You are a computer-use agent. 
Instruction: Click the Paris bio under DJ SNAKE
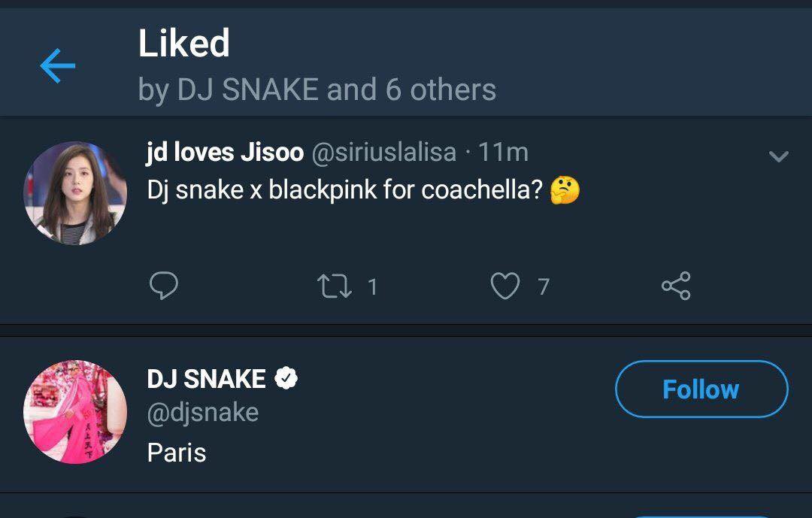tap(177, 453)
